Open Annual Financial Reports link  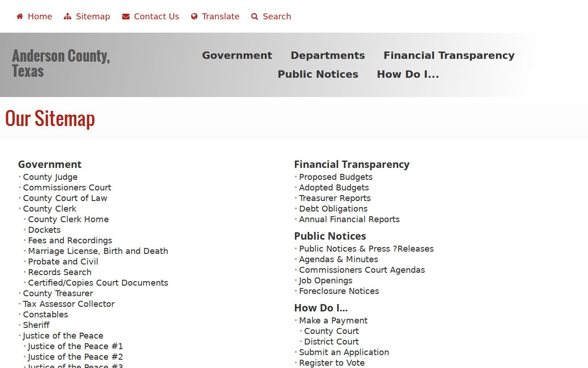coord(349,219)
